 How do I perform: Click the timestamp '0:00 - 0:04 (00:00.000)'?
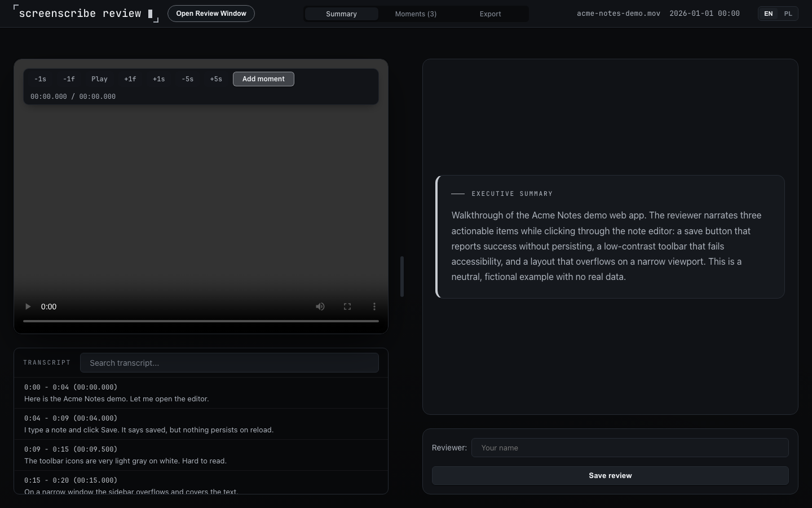click(x=70, y=387)
